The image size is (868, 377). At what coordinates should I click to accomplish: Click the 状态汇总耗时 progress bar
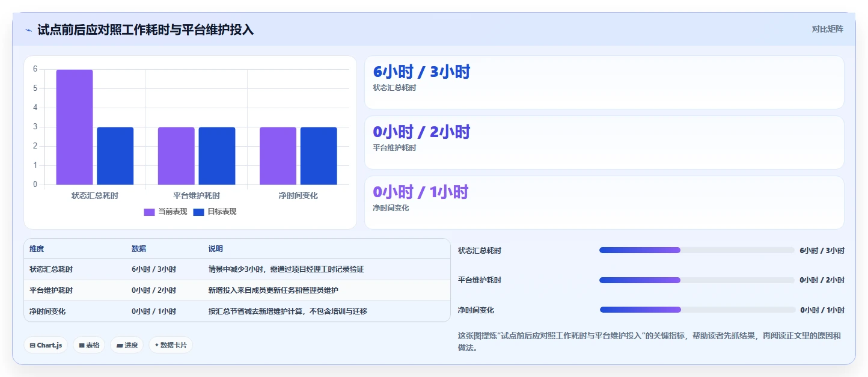tap(697, 250)
